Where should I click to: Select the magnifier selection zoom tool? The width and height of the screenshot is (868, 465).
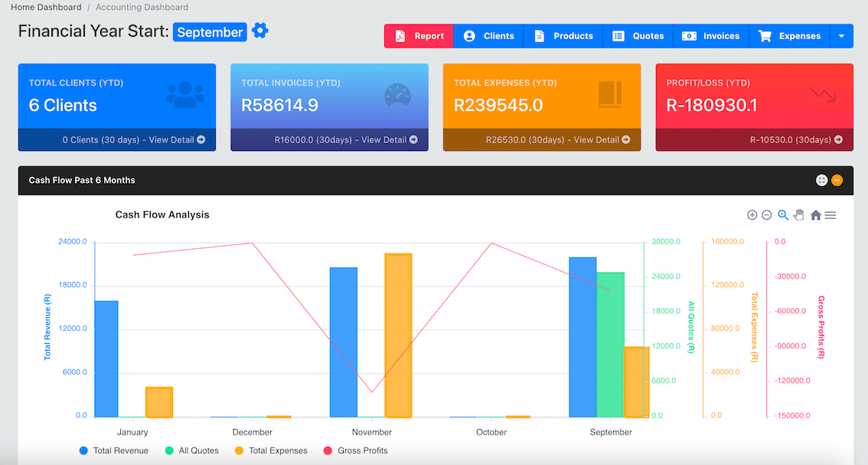[783, 215]
